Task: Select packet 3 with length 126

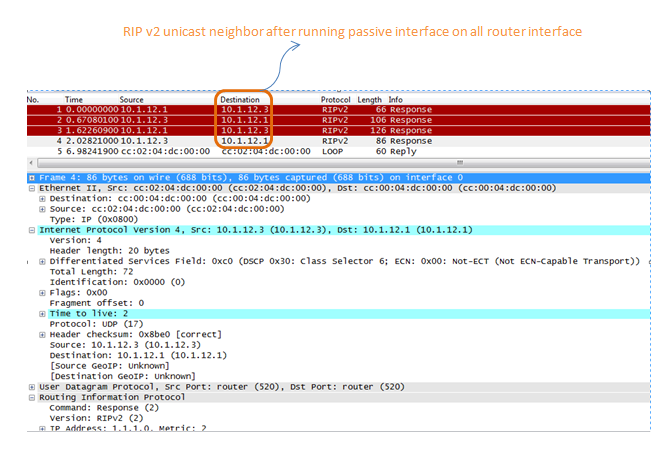Action: [338, 130]
